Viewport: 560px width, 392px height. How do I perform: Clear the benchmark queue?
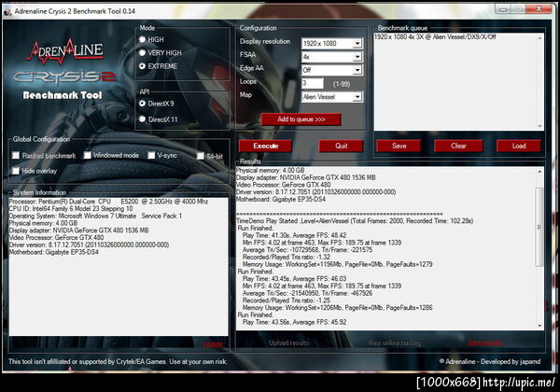(x=458, y=146)
